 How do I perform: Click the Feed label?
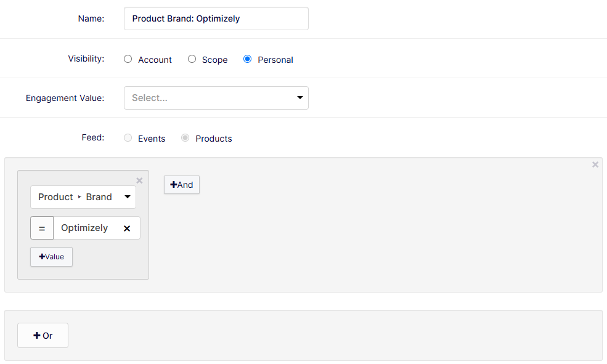[x=92, y=138]
